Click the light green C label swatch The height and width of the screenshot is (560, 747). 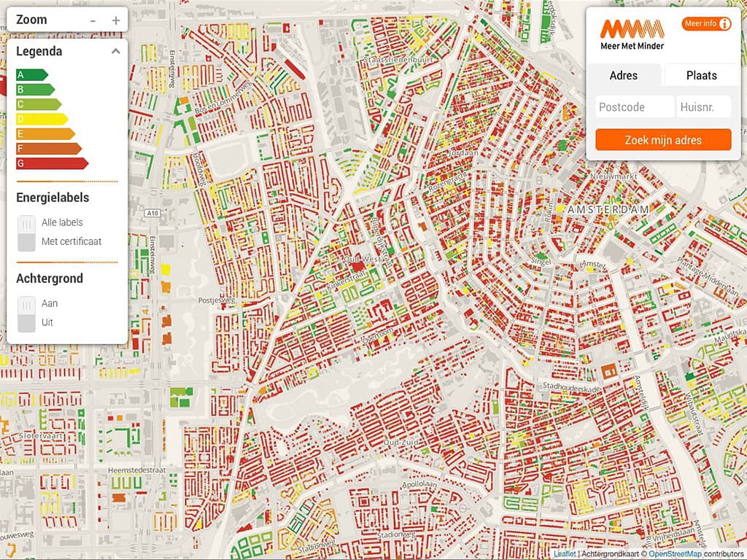[39, 104]
